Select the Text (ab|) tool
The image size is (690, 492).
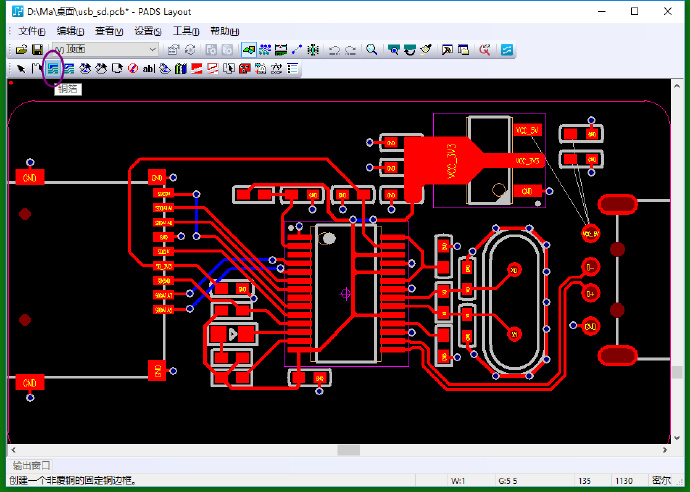pyautogui.click(x=149, y=69)
